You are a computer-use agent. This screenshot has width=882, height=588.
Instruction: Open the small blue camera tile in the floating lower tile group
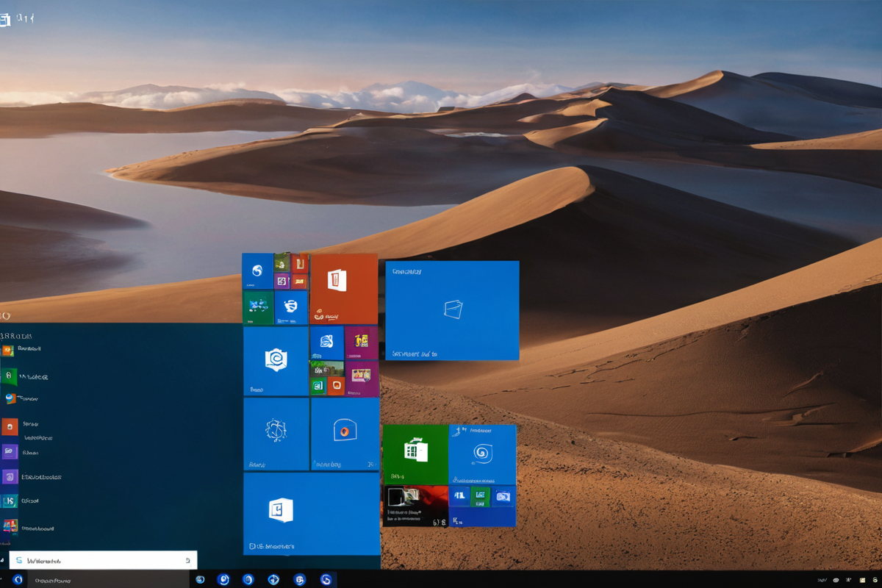pyautogui.click(x=503, y=496)
